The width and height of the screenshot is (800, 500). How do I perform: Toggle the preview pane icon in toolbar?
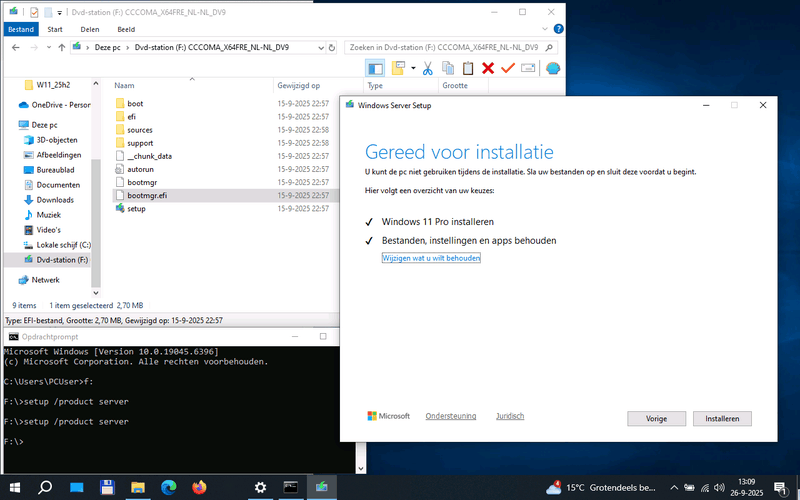click(x=376, y=68)
